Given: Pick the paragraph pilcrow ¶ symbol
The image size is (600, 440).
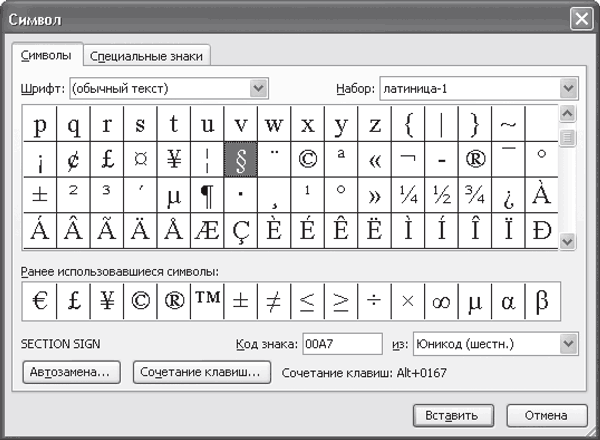Looking at the screenshot, I should (x=206, y=194).
